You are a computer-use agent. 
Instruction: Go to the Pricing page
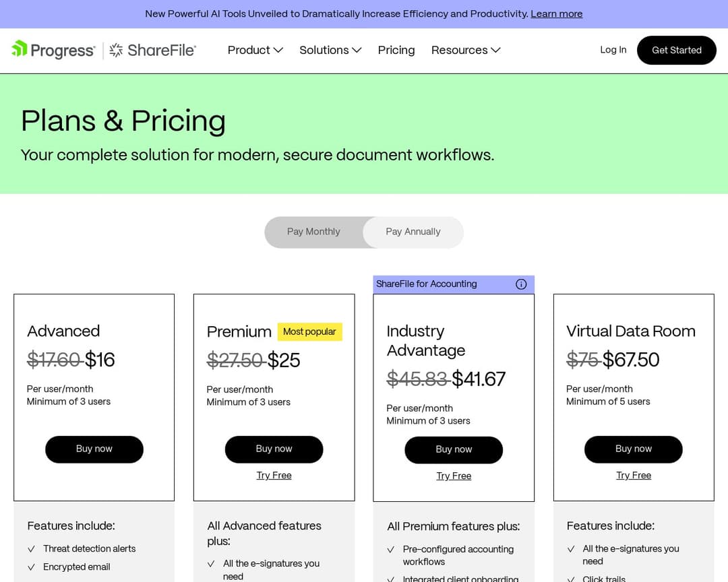click(x=396, y=50)
